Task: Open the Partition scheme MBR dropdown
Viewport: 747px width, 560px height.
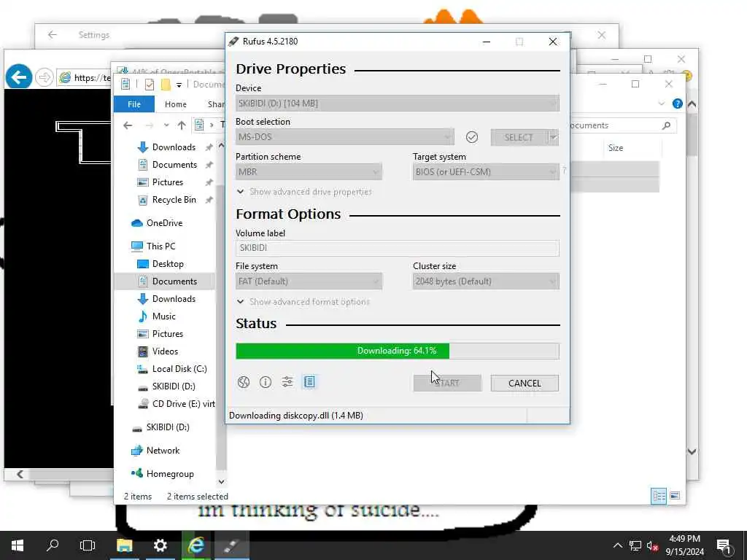Action: coord(309,172)
